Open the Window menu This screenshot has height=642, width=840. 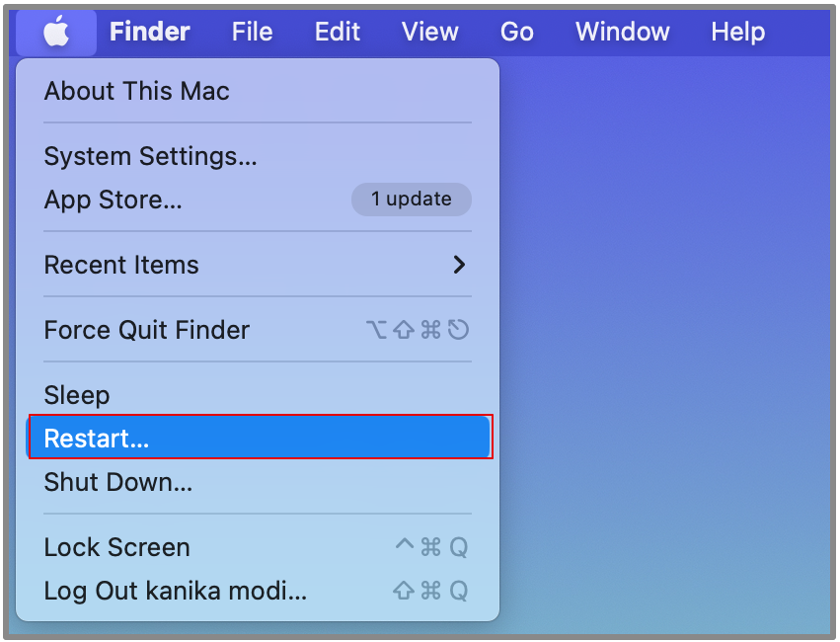pyautogui.click(x=622, y=32)
